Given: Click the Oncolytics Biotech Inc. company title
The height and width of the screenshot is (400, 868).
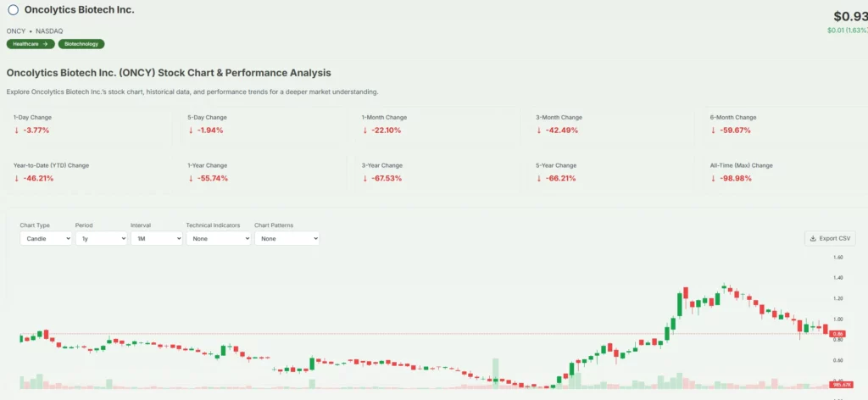Looking at the screenshot, I should [x=79, y=10].
